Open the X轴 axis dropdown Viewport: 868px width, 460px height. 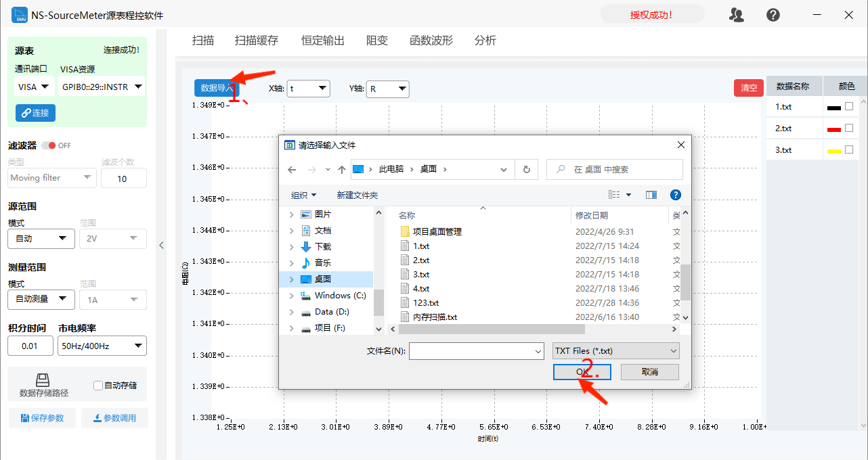308,89
